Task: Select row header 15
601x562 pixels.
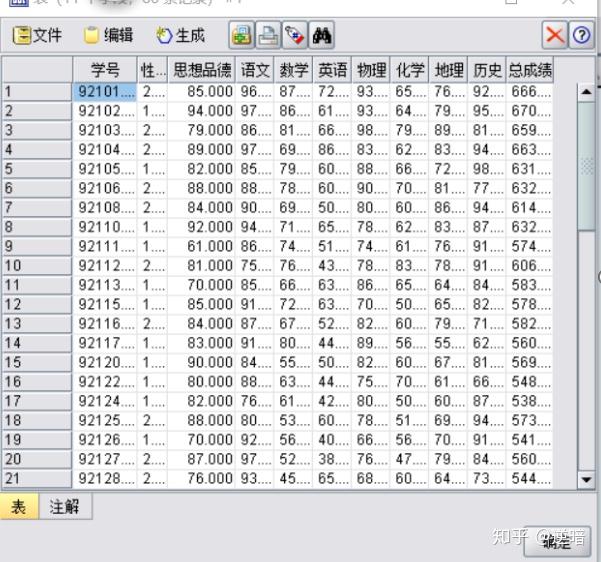Action: [37, 362]
